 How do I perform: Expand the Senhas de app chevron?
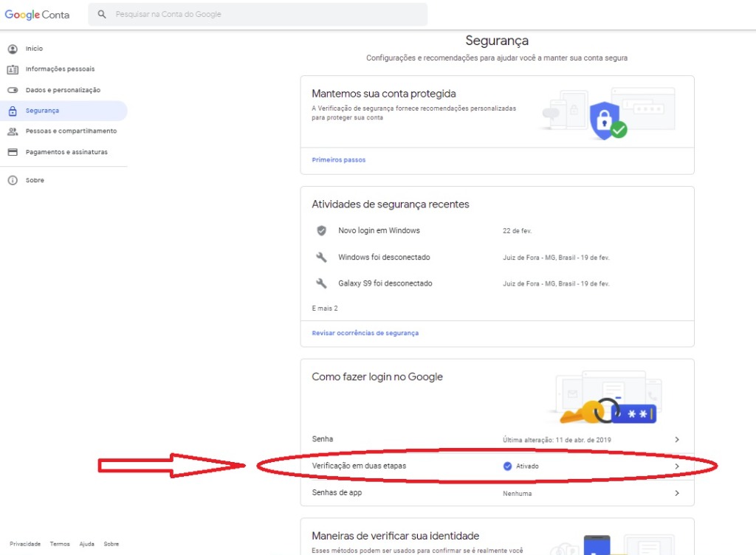click(676, 493)
